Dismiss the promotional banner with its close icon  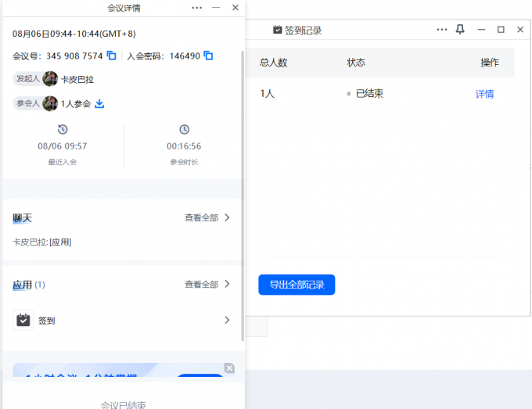pyautogui.click(x=229, y=368)
